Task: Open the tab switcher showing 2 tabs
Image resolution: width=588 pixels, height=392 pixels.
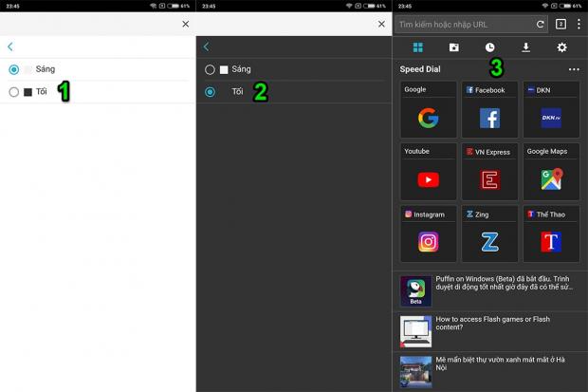Action: [560, 24]
